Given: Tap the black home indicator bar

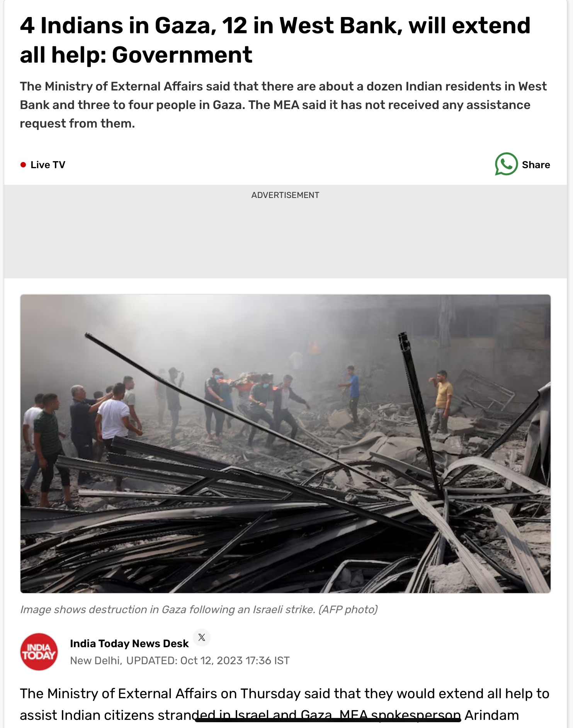Looking at the screenshot, I should (x=328, y=719).
